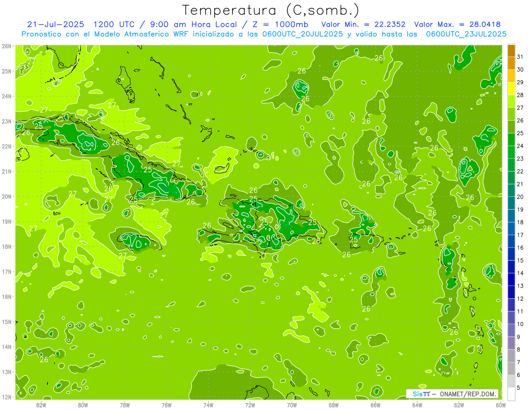532x411 pixels.
Task: Click the latitude axis label "19N"
Action: point(6,222)
